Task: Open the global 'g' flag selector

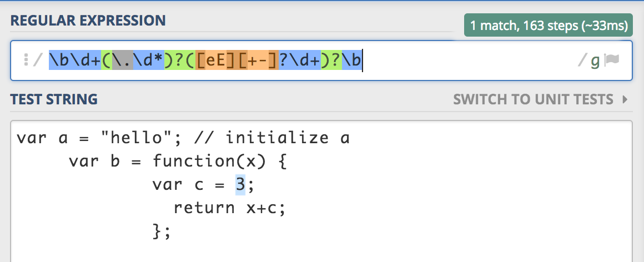Action: 595,61
